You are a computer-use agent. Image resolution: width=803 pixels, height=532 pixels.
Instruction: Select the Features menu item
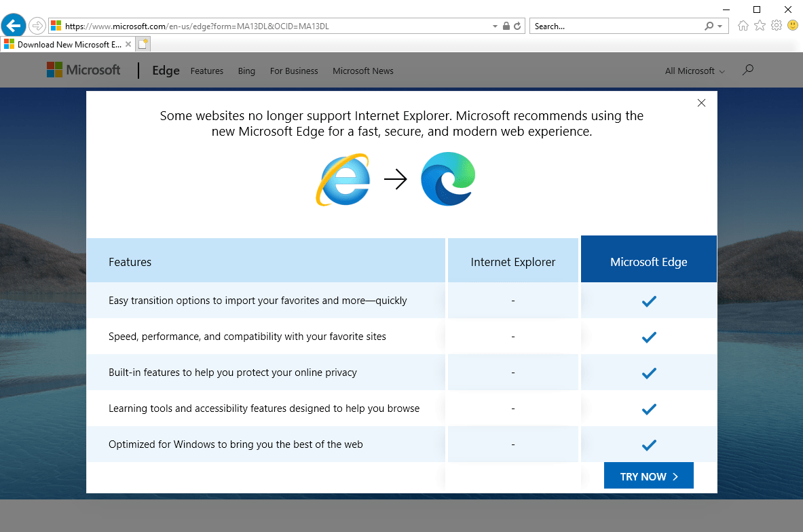point(206,71)
